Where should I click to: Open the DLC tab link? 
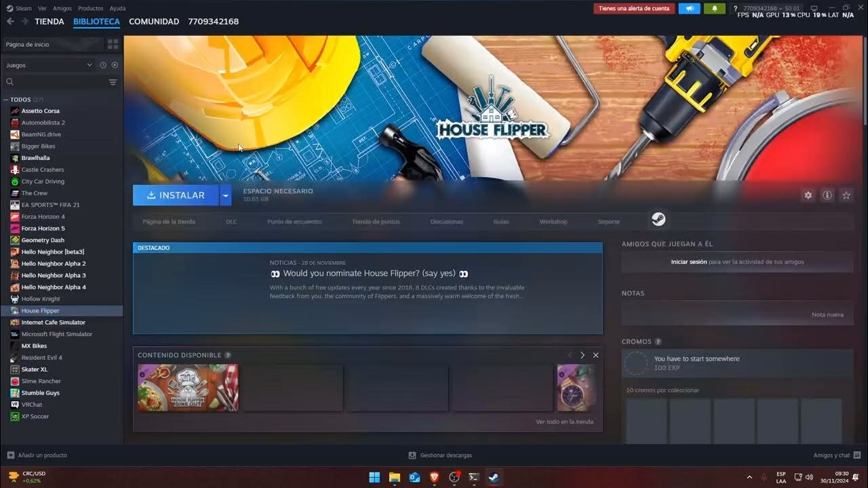click(231, 222)
